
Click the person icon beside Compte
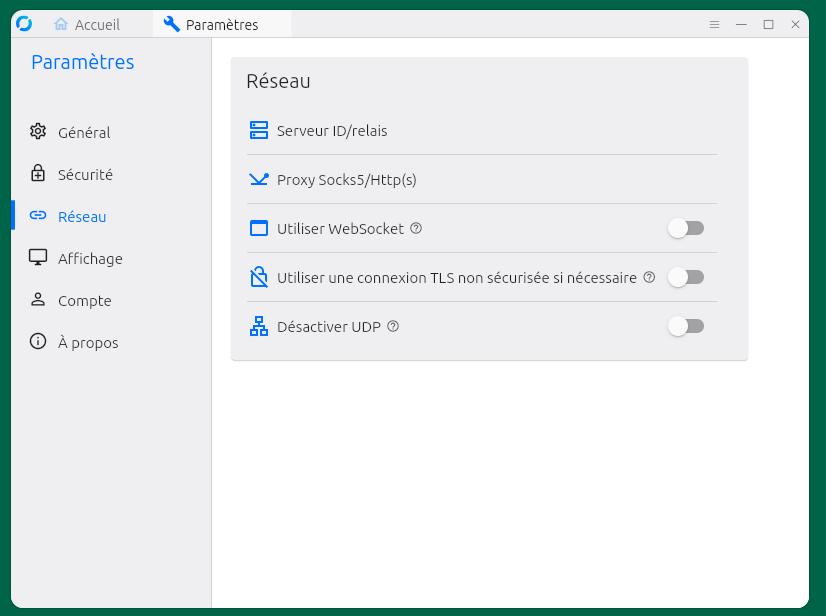[x=38, y=299]
